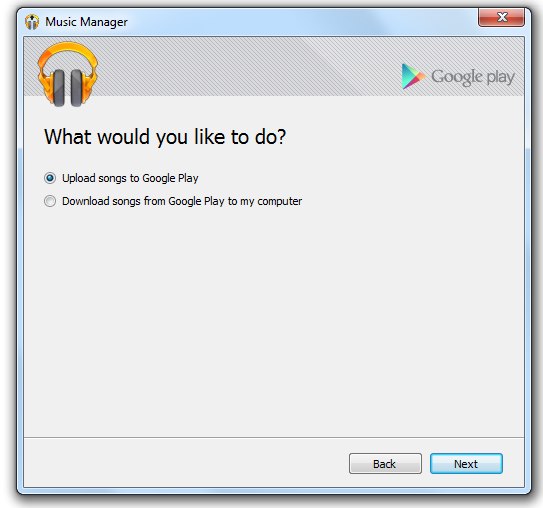Click the orange headphones logo
The width and height of the screenshot is (543, 508).
click(68, 74)
